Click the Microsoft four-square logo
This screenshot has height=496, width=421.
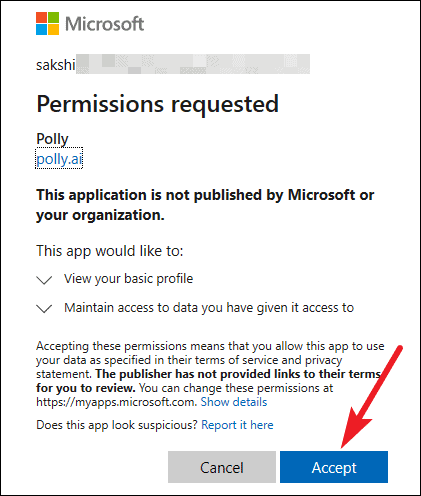48,24
